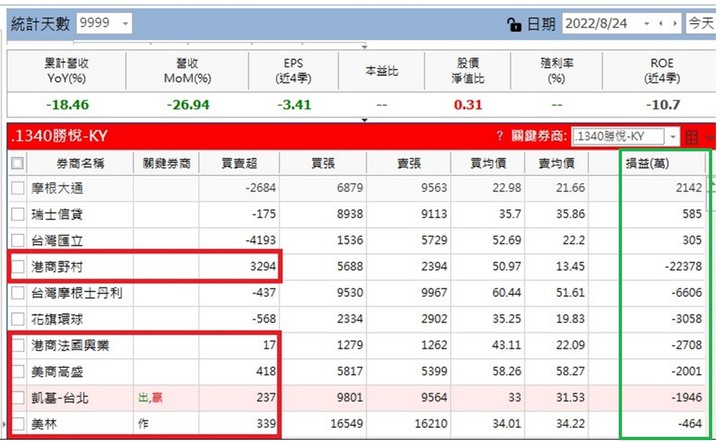This screenshot has height=443, width=720.
Task: Open the 關鍵券商 1340勝悅-KY dropdown
Action: (x=673, y=137)
